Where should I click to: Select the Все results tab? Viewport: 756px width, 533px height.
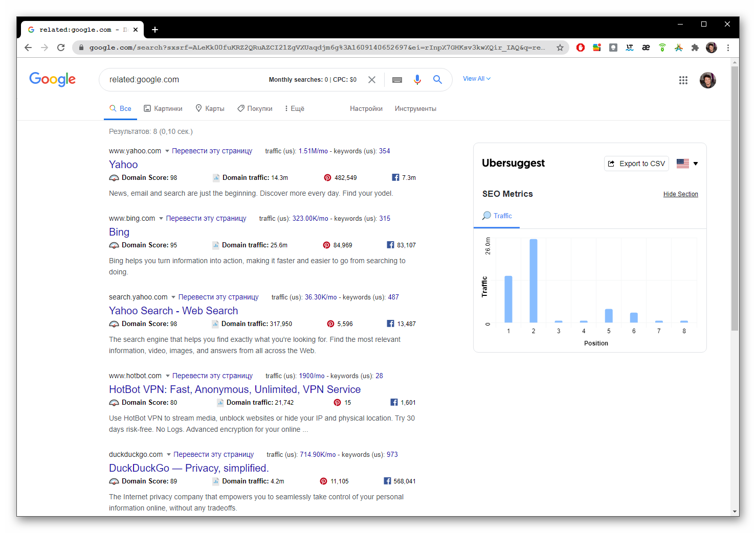click(120, 109)
